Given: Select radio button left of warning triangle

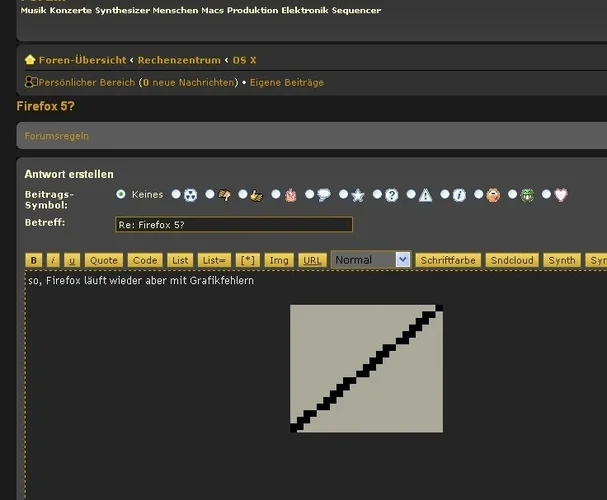Looking at the screenshot, I should pos(411,194).
